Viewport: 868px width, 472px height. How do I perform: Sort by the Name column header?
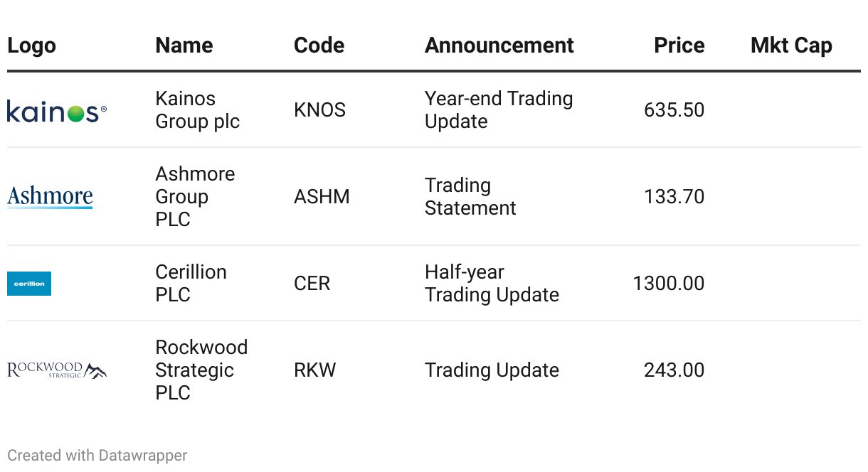(184, 45)
